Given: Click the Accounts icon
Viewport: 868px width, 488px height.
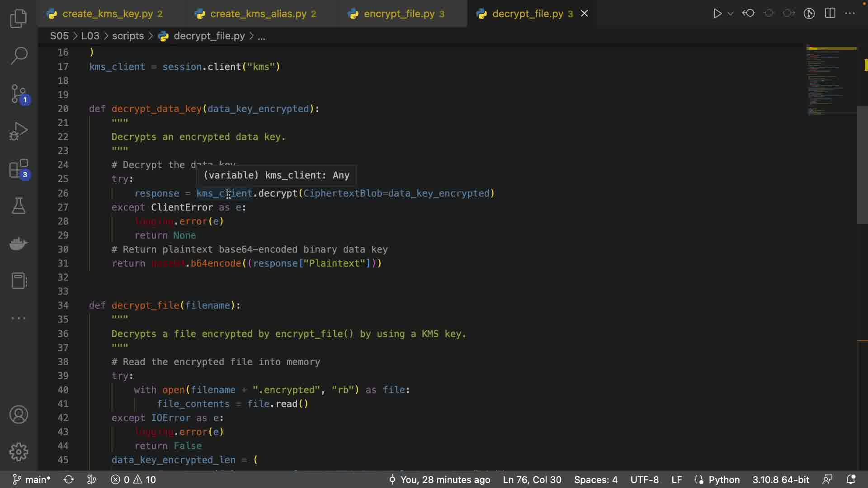Looking at the screenshot, I should tap(19, 415).
